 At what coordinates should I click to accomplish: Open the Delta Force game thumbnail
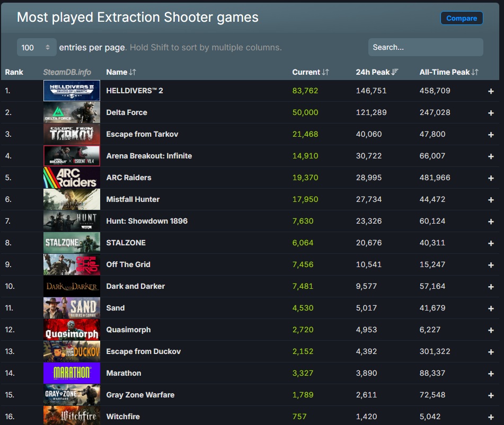tap(72, 112)
